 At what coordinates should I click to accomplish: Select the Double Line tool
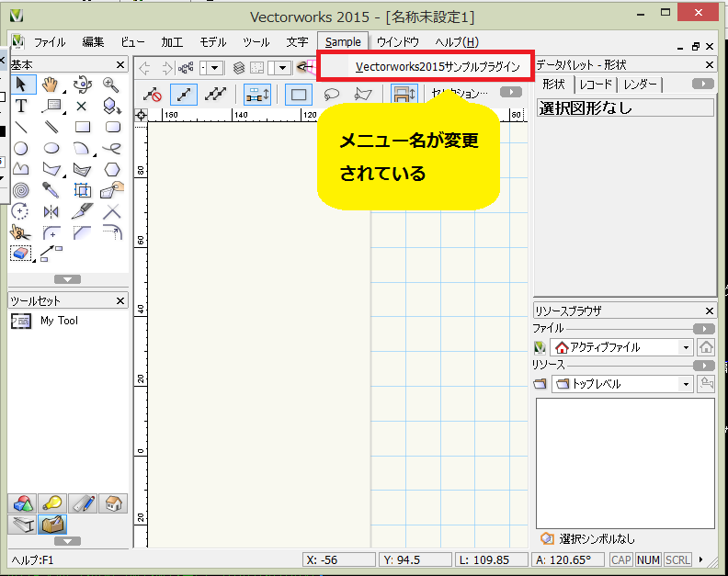pyautogui.click(x=51, y=127)
